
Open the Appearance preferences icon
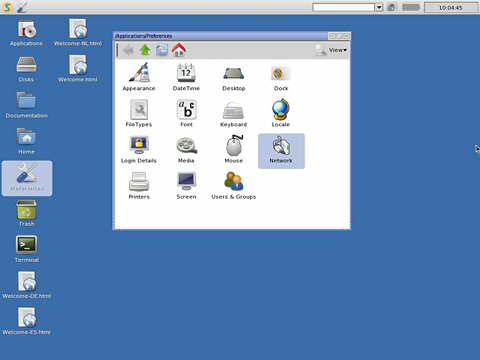[139, 73]
